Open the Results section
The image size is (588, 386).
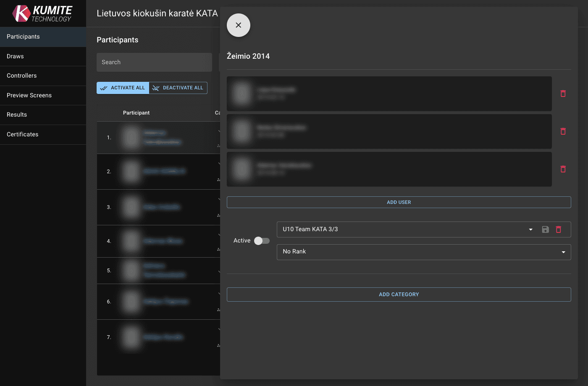click(x=16, y=115)
